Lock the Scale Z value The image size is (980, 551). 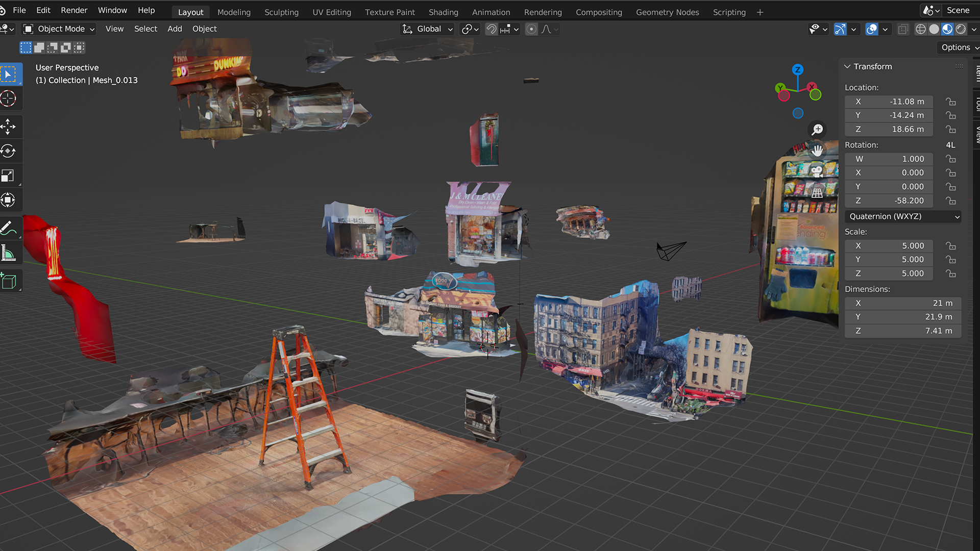[x=950, y=273]
